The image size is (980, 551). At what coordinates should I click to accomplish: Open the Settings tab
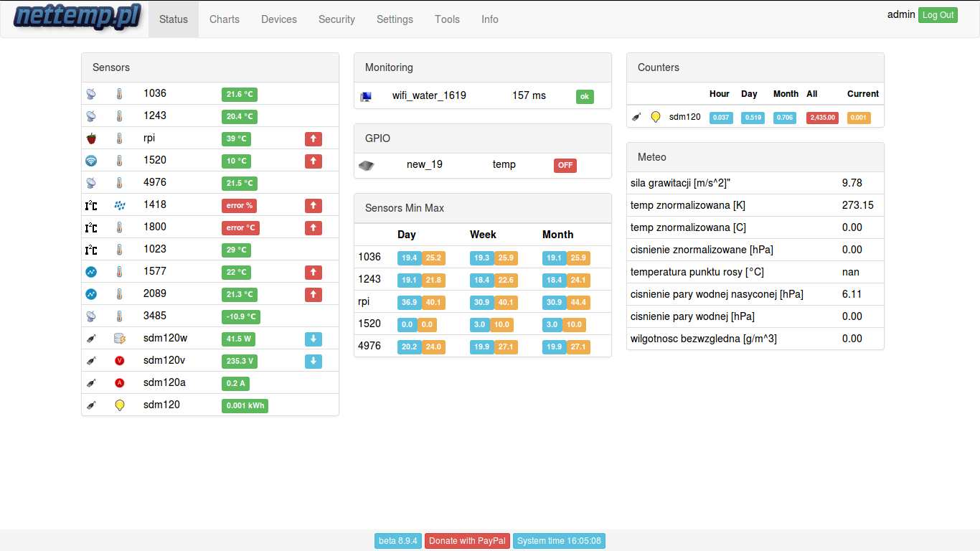tap(395, 19)
